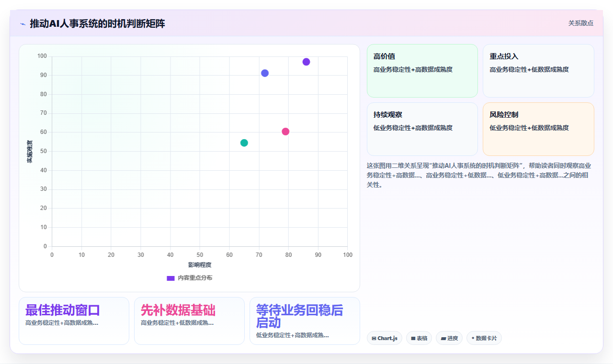Screen dimensions: 613x364
Task: Click the lightning icon beside the title
Action: (23, 24)
